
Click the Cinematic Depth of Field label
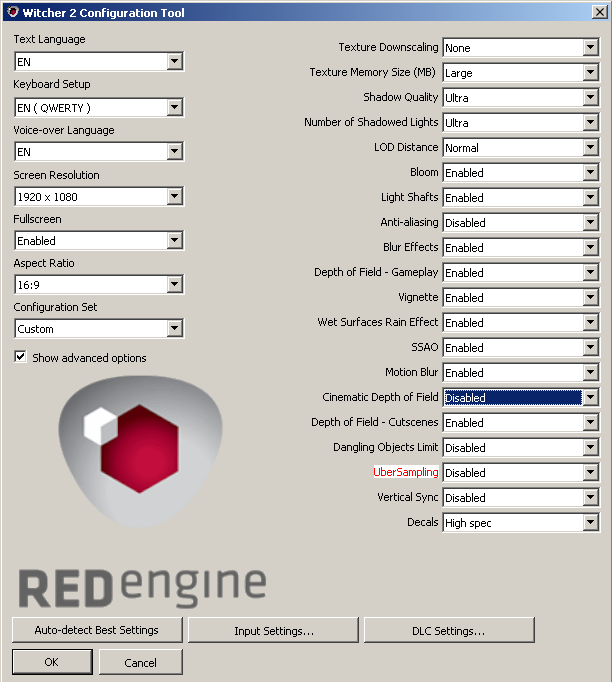coord(380,397)
